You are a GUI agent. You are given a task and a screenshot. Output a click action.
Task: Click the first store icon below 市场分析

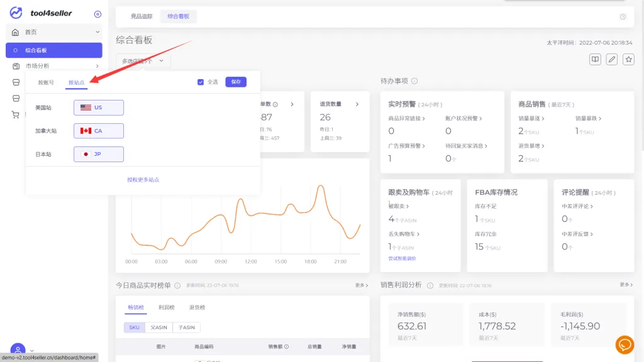[16, 82]
